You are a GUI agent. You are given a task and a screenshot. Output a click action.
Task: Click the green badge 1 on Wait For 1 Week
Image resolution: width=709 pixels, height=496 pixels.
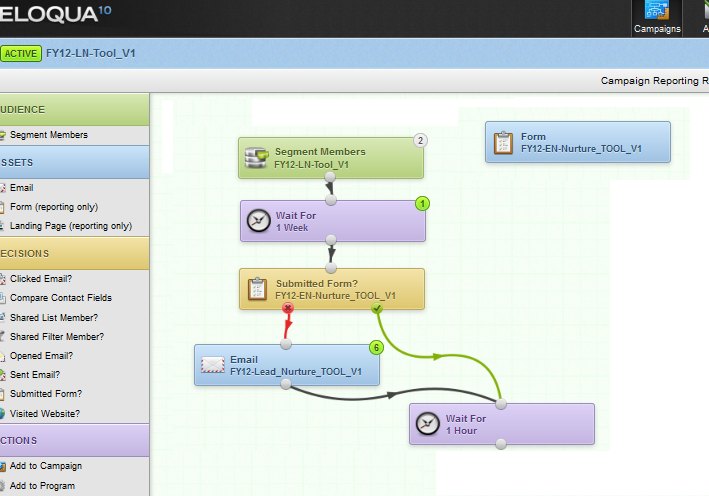pos(422,203)
